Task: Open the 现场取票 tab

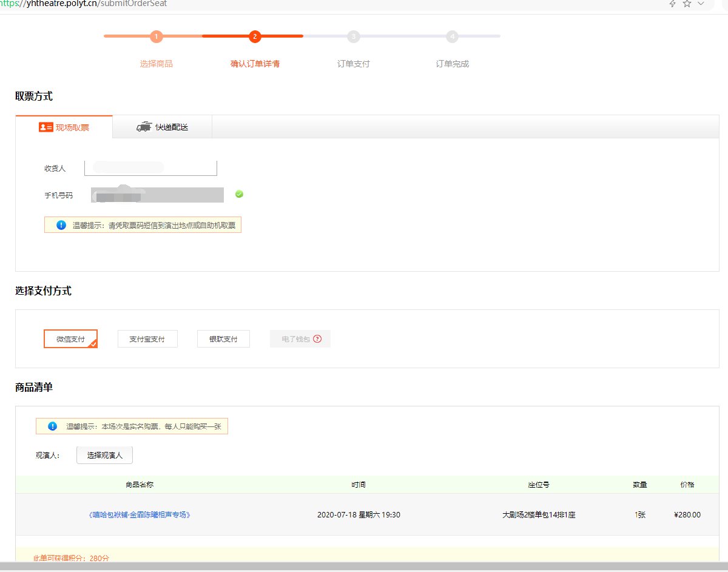Action: [x=64, y=127]
